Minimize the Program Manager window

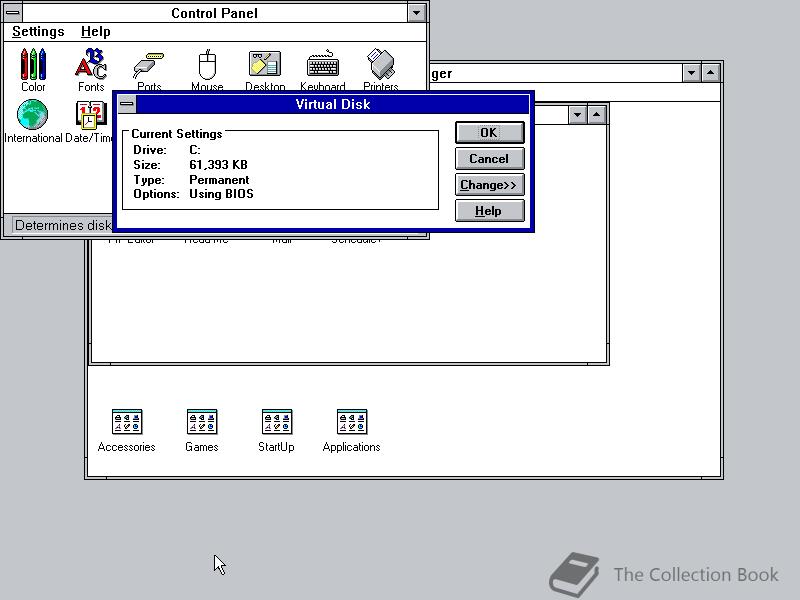tap(691, 73)
